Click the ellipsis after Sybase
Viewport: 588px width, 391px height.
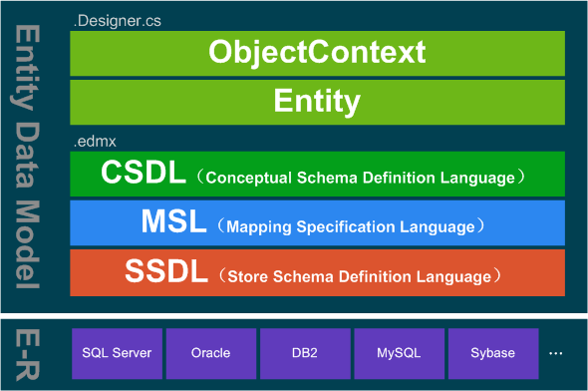pos(555,353)
